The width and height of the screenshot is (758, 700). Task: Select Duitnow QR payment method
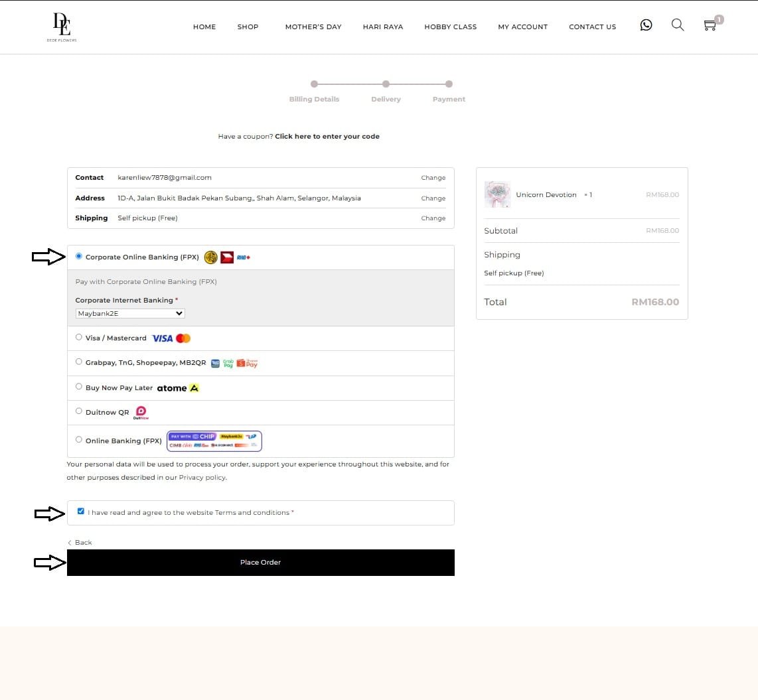click(x=79, y=411)
